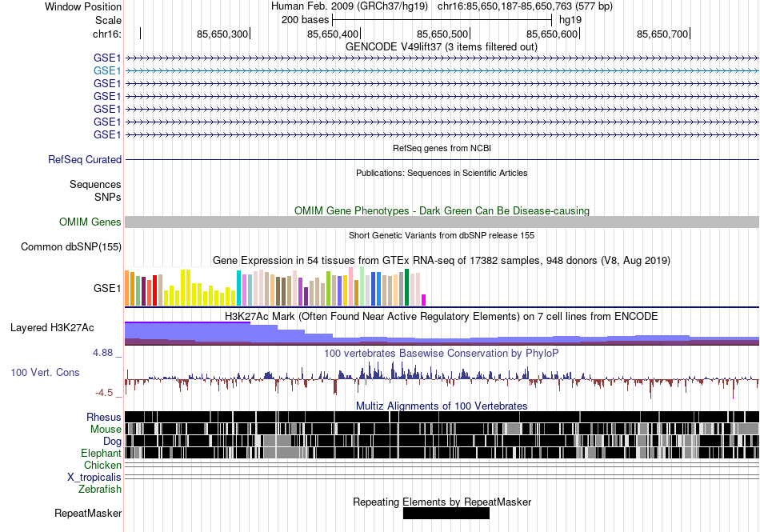Image resolution: width=760 pixels, height=532 pixels.
Task: Click the magenta bar in the GTEx chart
Action: [424, 300]
